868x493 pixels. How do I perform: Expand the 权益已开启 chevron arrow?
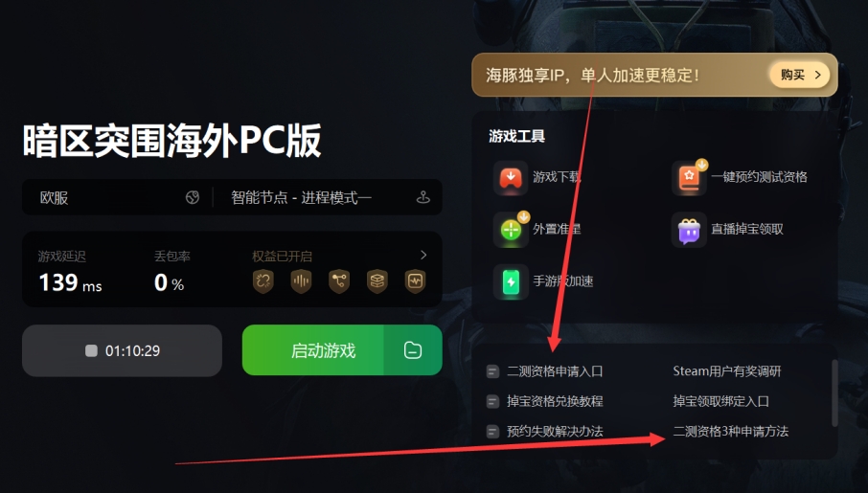(423, 255)
